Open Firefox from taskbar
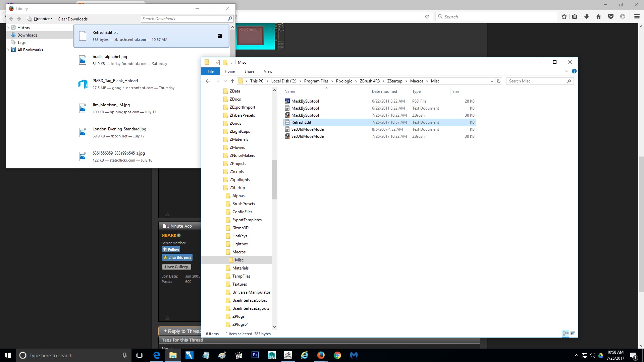This screenshot has width=644, height=362. (x=321, y=355)
